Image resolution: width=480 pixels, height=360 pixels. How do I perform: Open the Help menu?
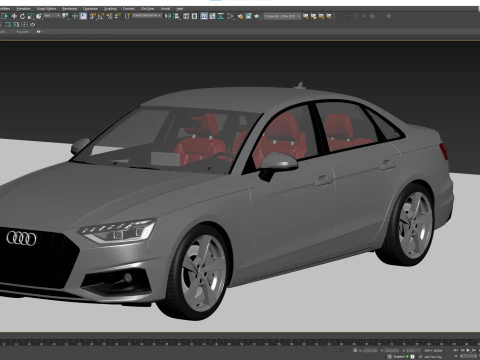pyautogui.click(x=180, y=9)
